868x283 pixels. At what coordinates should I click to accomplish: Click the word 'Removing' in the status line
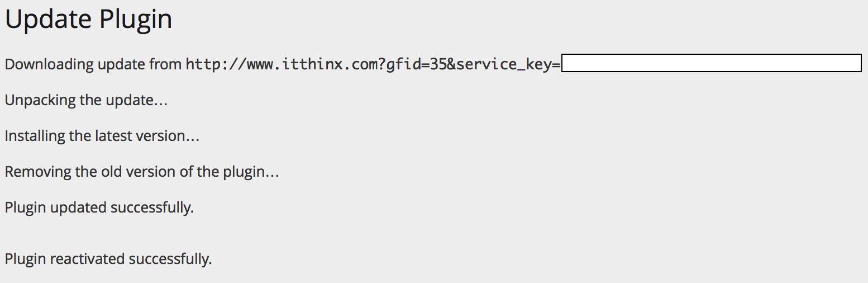38,172
